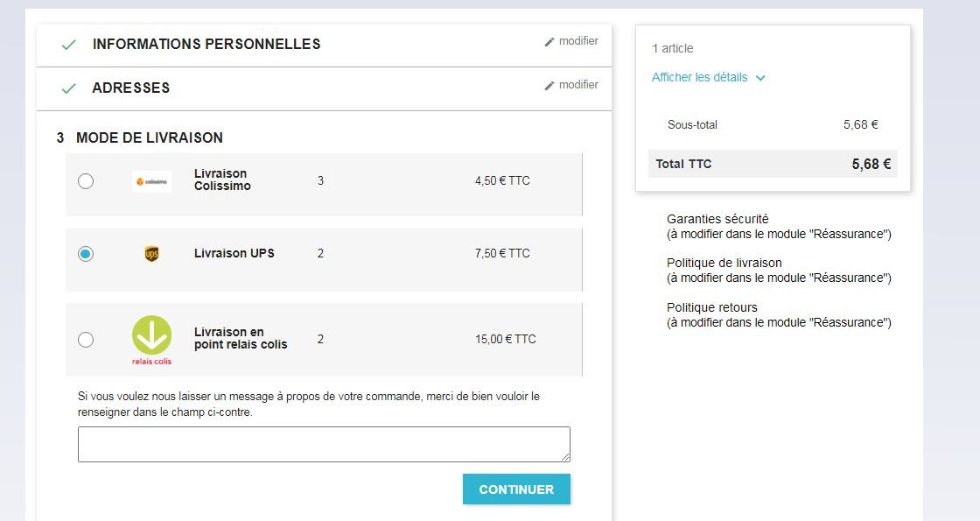
Task: Open the Adresses checkout step
Action: [131, 88]
